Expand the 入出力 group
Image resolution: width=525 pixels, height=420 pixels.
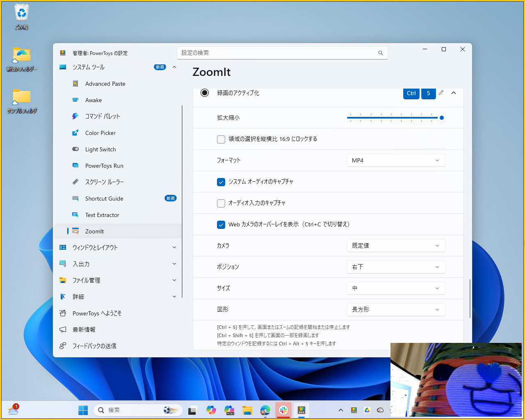pos(174,264)
